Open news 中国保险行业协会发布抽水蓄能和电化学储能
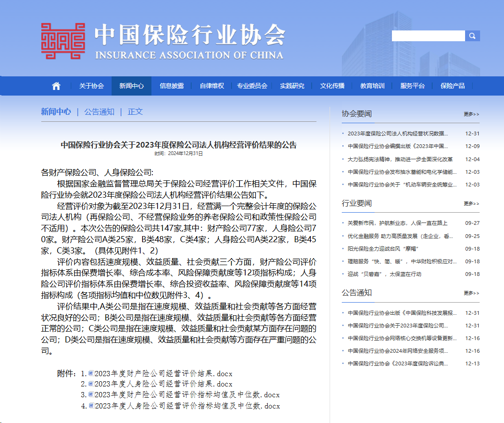 (x=402, y=172)
